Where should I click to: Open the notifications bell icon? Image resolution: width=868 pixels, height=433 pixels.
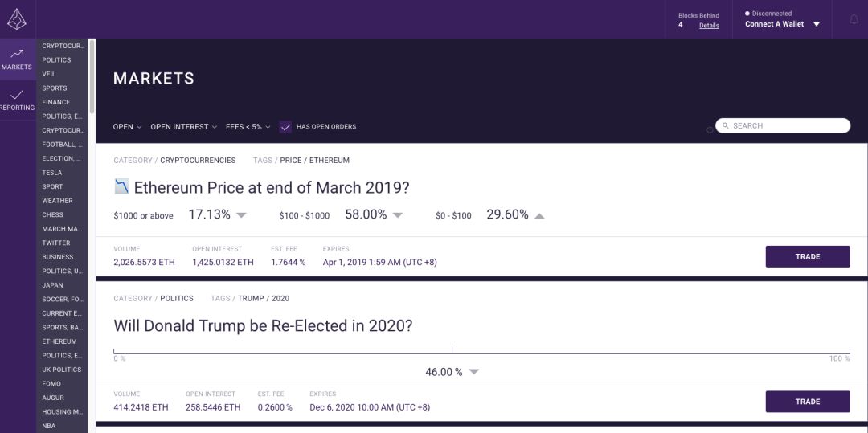854,19
